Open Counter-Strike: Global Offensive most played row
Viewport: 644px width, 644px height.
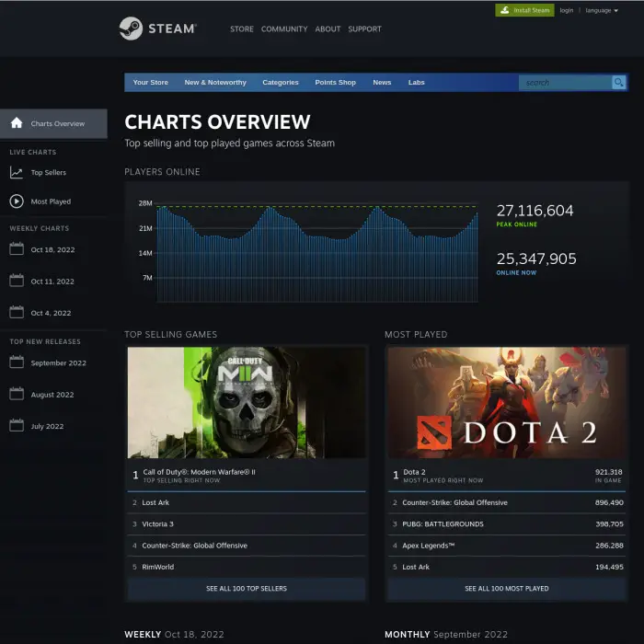pos(506,502)
